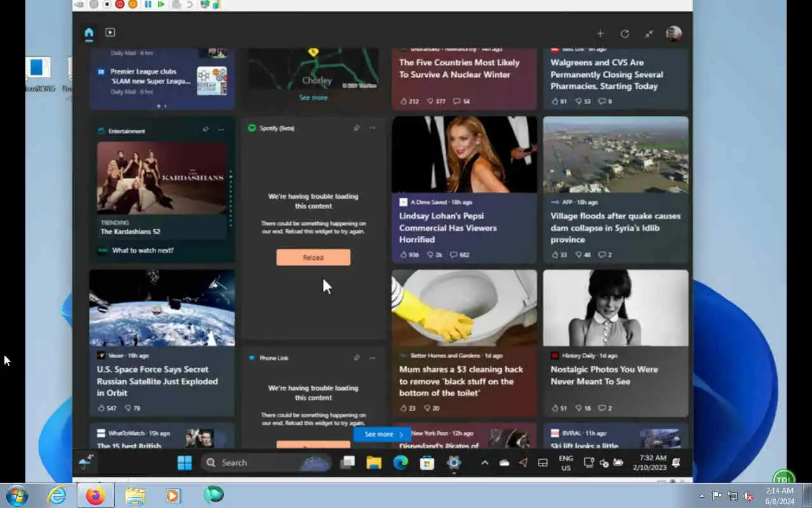
Task: Open the Kardashians trending thumbnail
Action: (x=162, y=178)
